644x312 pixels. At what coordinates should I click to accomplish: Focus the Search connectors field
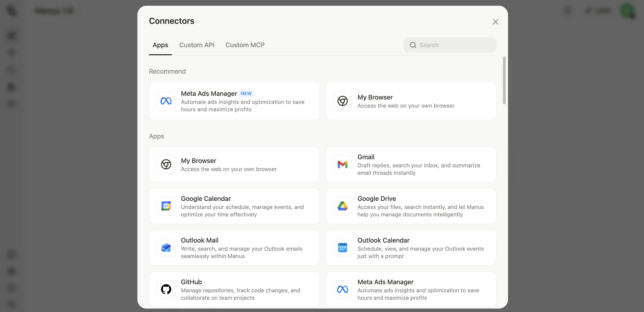click(455, 45)
